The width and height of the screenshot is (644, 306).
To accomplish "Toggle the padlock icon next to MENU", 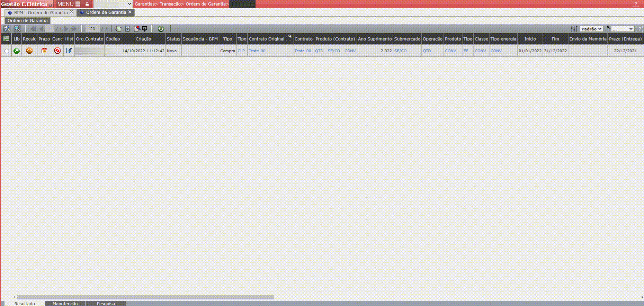I will [87, 4].
